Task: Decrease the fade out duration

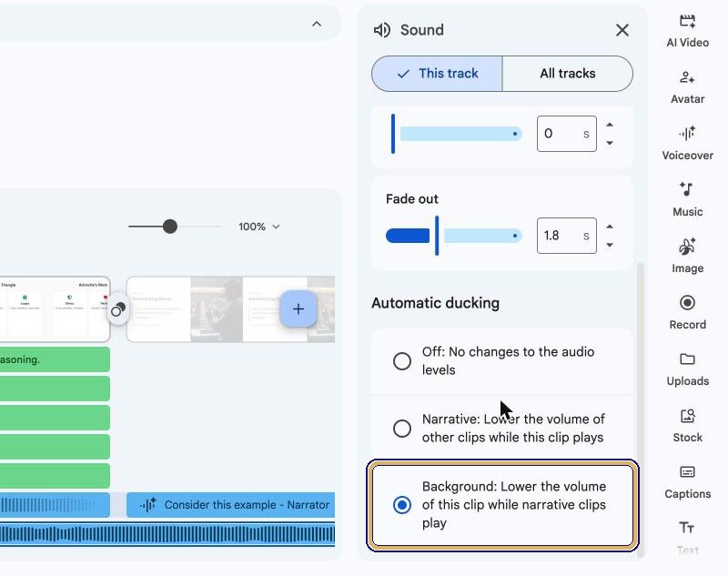Action: click(610, 245)
